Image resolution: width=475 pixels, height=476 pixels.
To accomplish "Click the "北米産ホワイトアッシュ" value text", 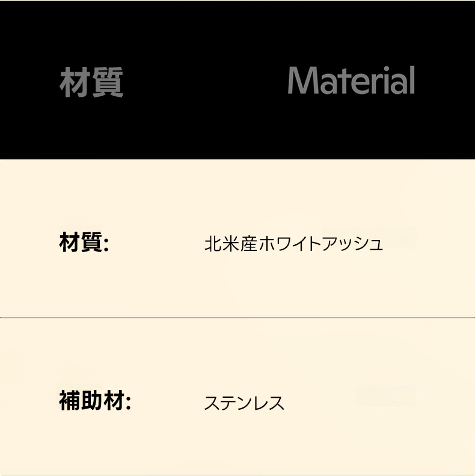I will (293, 244).
